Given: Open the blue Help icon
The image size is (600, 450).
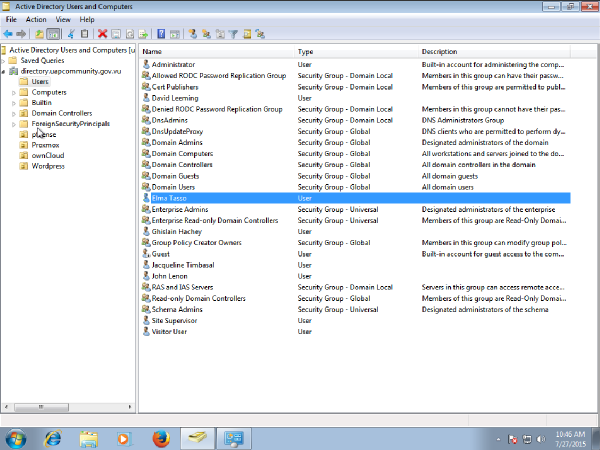Looking at the screenshot, I should tap(161, 34).
